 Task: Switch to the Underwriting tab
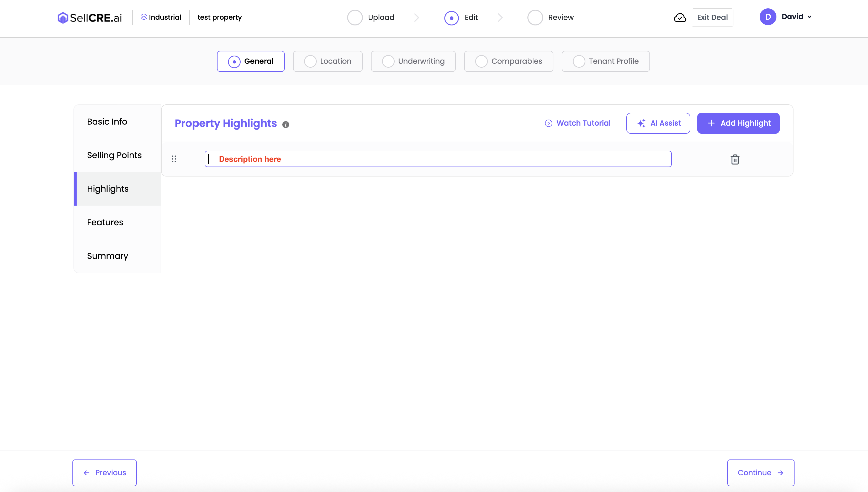413,61
